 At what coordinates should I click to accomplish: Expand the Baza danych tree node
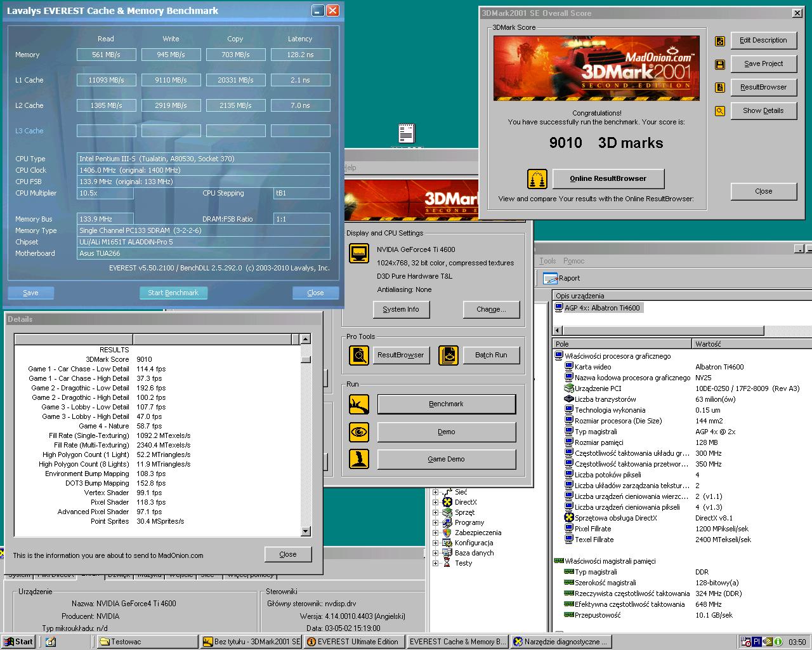tap(436, 553)
